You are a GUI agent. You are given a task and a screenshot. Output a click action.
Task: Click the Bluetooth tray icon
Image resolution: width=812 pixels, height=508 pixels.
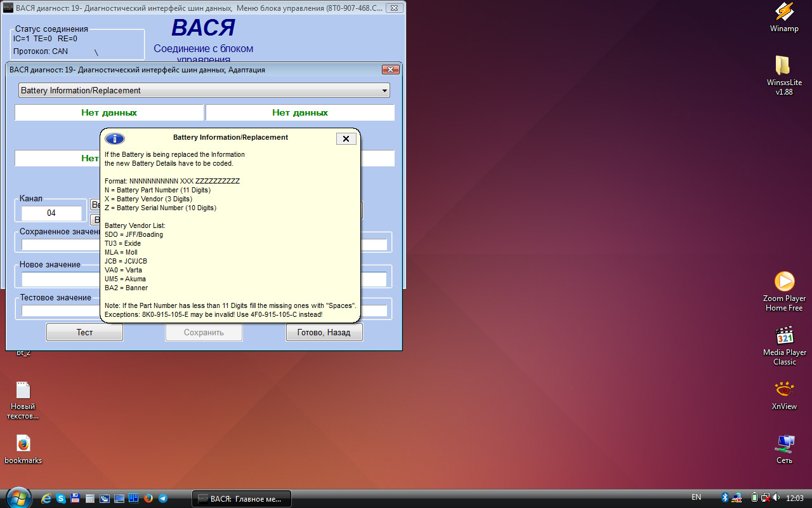coord(725,498)
